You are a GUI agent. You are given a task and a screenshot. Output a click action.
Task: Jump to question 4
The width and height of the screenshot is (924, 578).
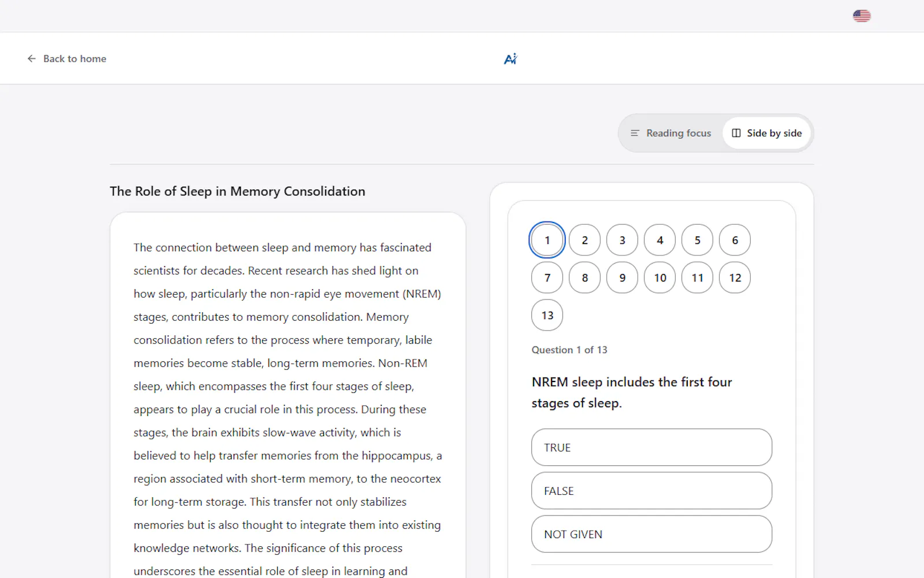tap(660, 240)
